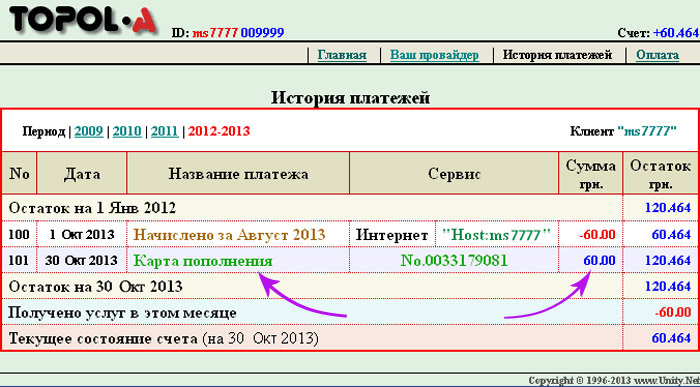The image size is (700, 387).
Task: Go to the Оплата page
Action: 657,55
